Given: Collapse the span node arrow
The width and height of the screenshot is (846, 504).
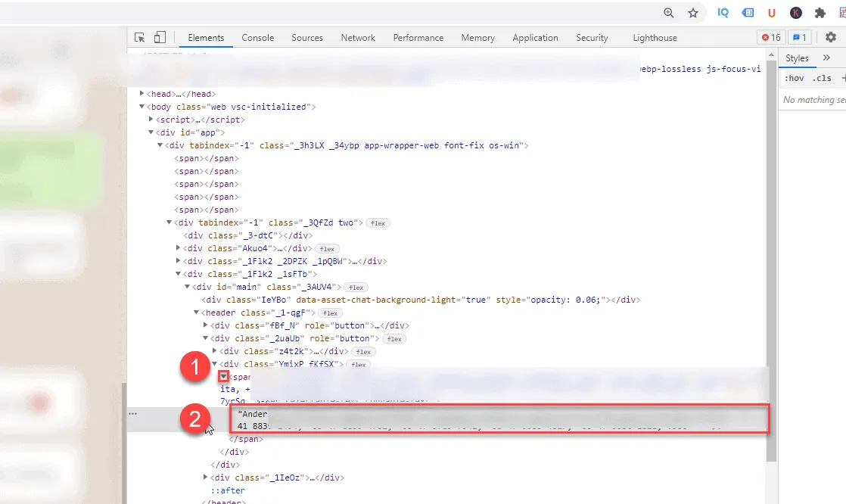Looking at the screenshot, I should (223, 376).
